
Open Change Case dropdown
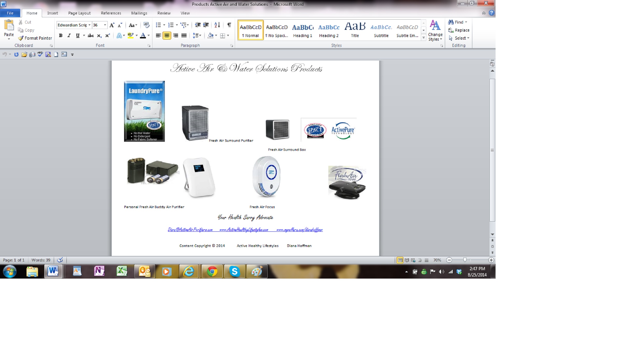pyautogui.click(x=133, y=25)
